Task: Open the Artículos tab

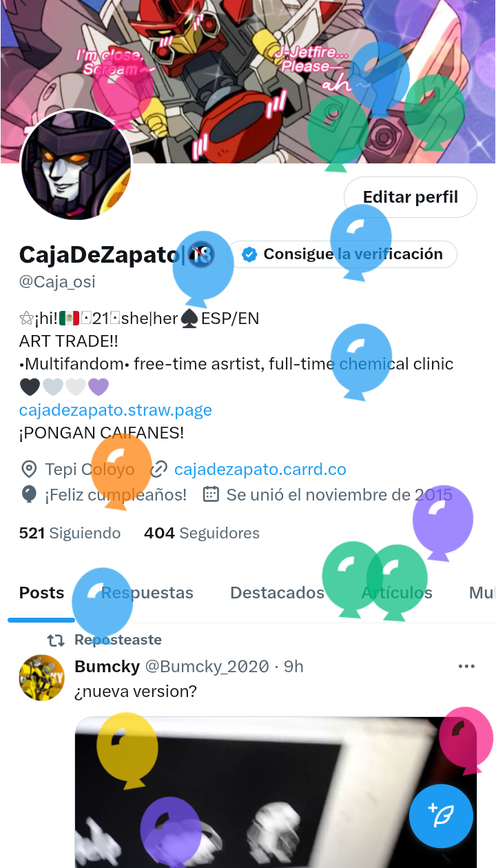Action: [x=397, y=593]
